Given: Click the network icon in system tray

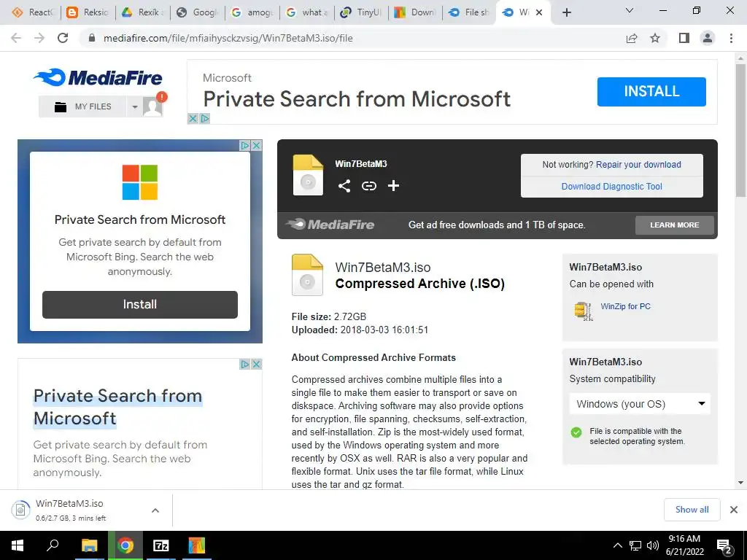Looking at the screenshot, I should [635, 545].
